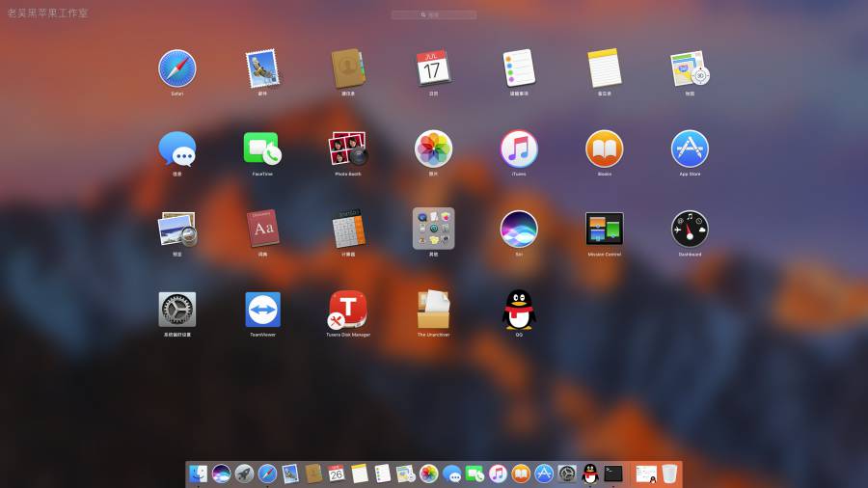Open Finder in the Dock
Screen dimensions: 868x488
pyautogui.click(x=198, y=474)
